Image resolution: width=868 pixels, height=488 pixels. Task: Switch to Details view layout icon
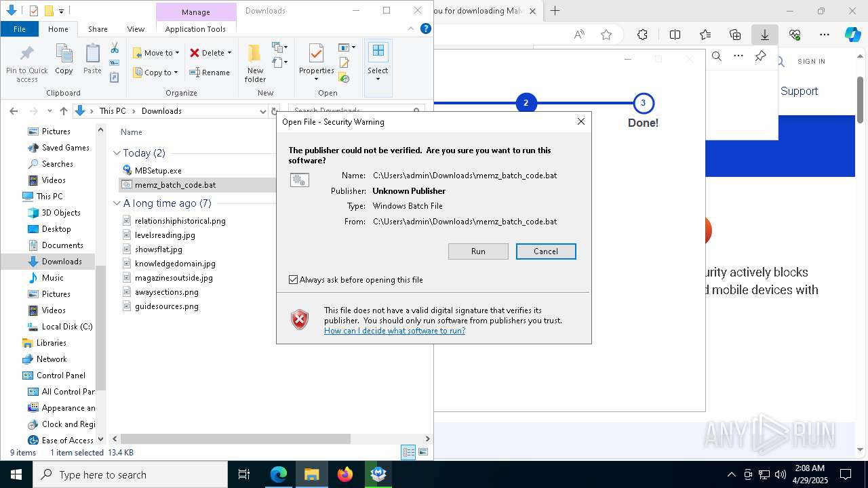pyautogui.click(x=408, y=452)
